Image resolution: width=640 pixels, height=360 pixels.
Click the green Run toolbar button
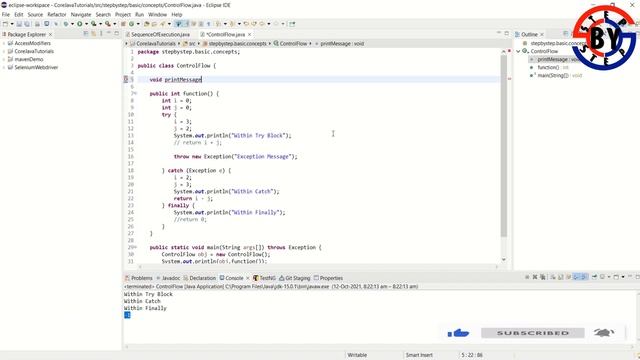(80, 24)
